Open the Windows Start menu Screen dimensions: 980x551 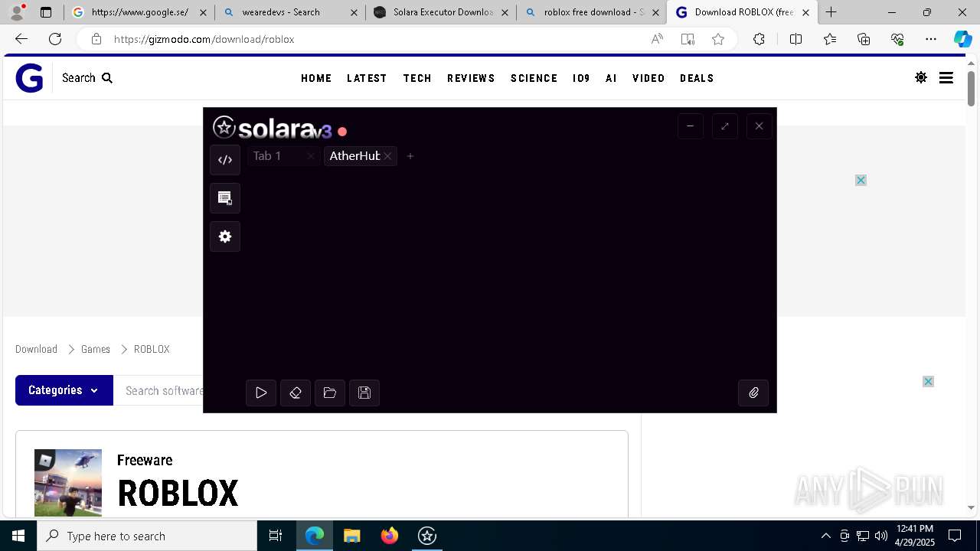point(18,536)
